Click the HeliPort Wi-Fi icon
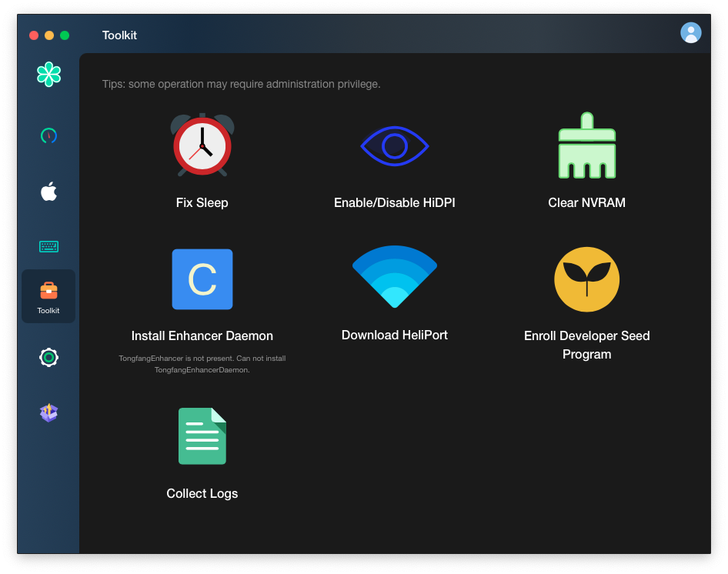Image resolution: width=728 pixels, height=574 pixels. tap(394, 276)
